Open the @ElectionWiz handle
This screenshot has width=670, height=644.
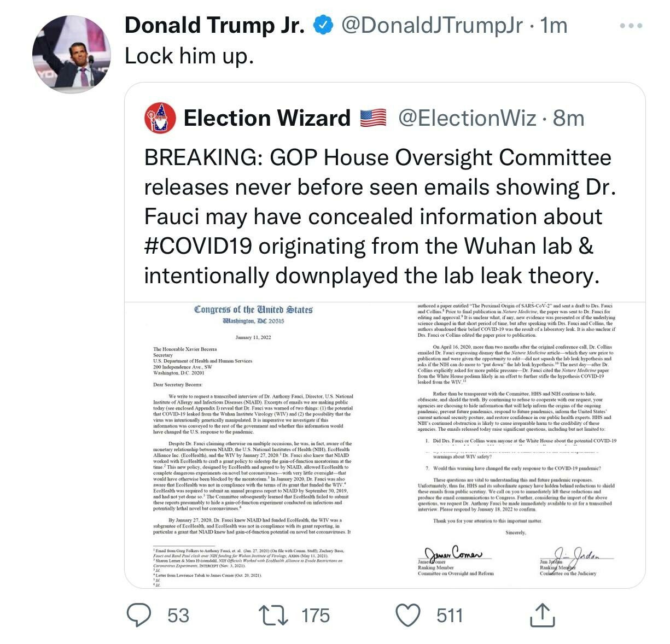coord(467,118)
